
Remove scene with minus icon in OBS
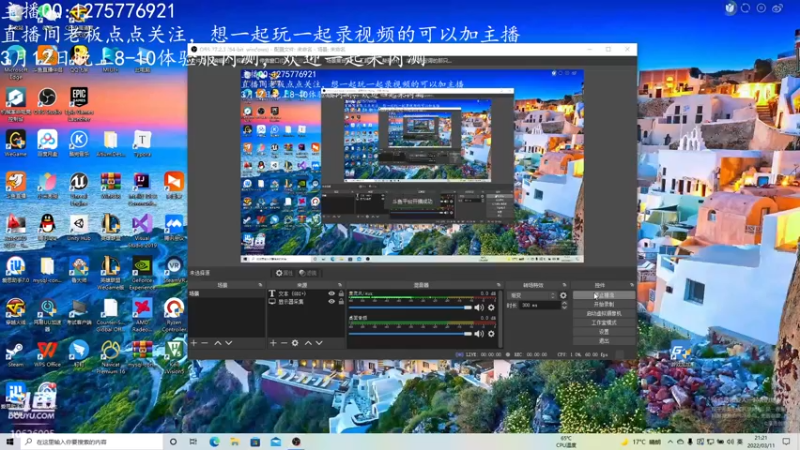(205, 343)
